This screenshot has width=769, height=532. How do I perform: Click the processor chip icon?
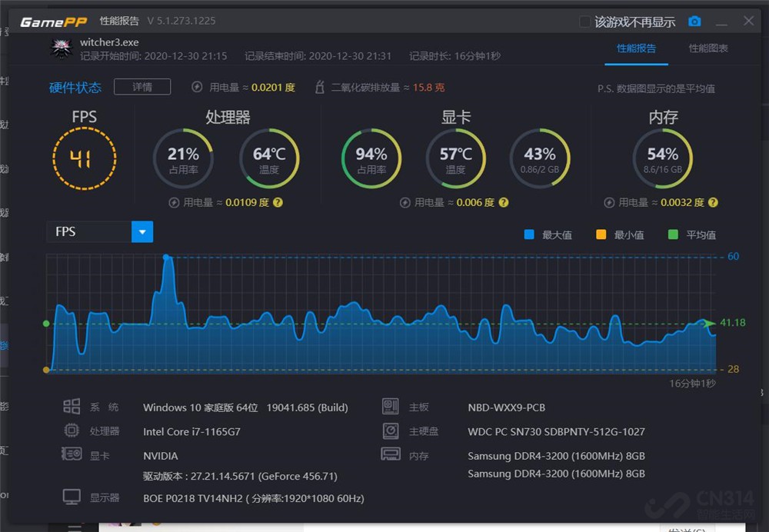[x=72, y=431]
